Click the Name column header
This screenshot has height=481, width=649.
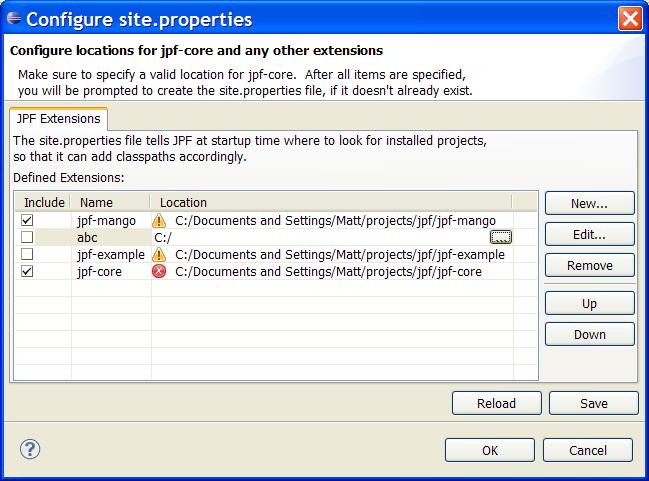click(97, 202)
